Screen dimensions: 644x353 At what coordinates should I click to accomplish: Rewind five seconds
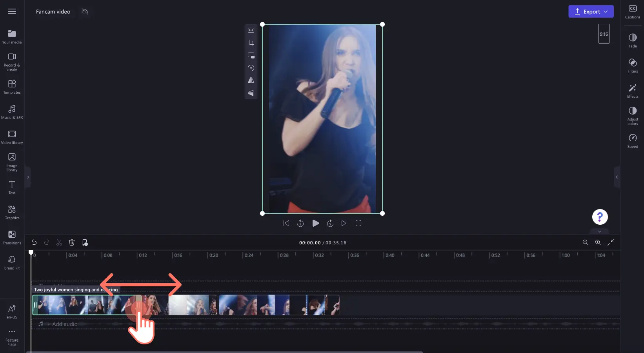tap(300, 223)
